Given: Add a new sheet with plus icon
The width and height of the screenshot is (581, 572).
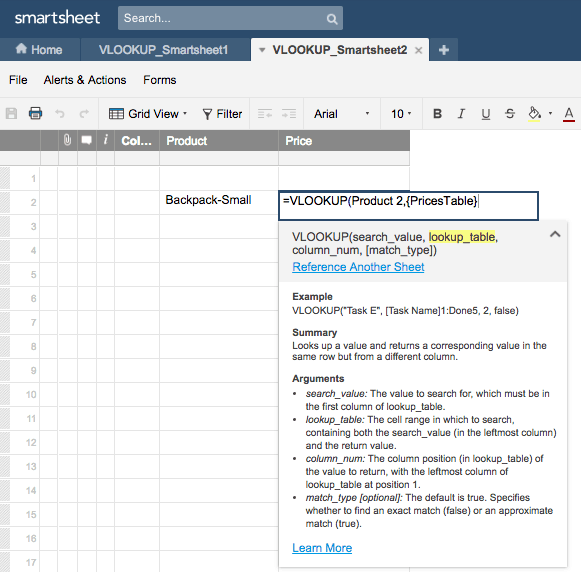Looking at the screenshot, I should 444,50.
